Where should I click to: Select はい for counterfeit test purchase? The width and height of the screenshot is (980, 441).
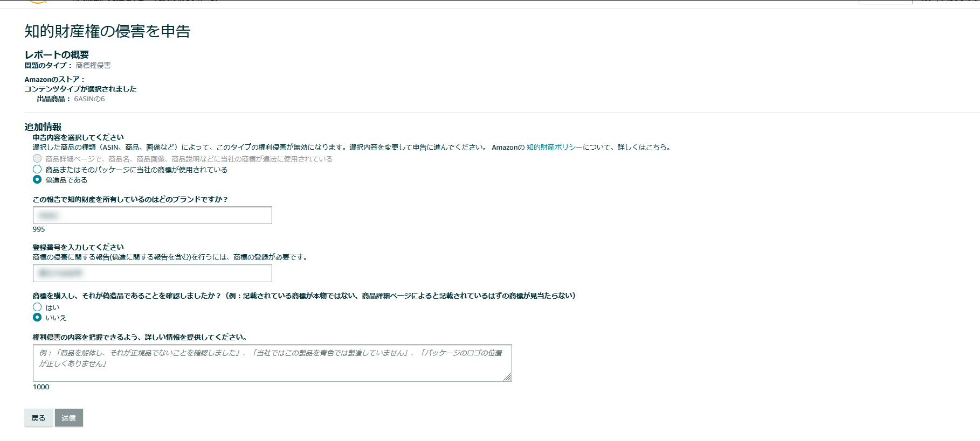point(37,307)
